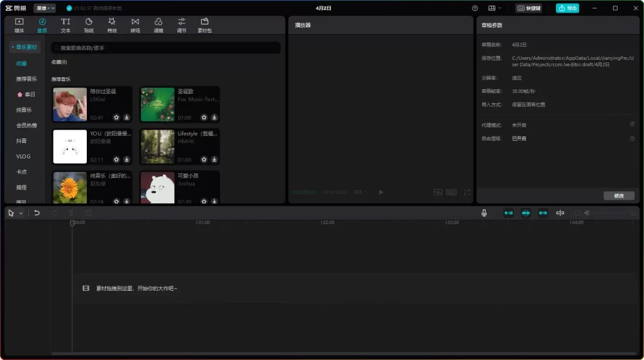Viewport: 644px width, 360px height.
Task: Click the 素材拖拽到这里 drop area
Action: 357,288
